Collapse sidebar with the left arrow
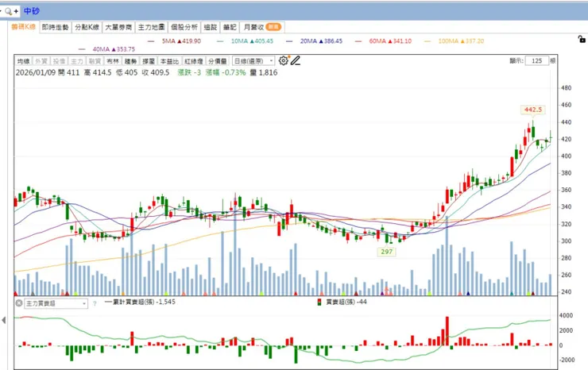This screenshot has height=370, width=588. (3, 320)
